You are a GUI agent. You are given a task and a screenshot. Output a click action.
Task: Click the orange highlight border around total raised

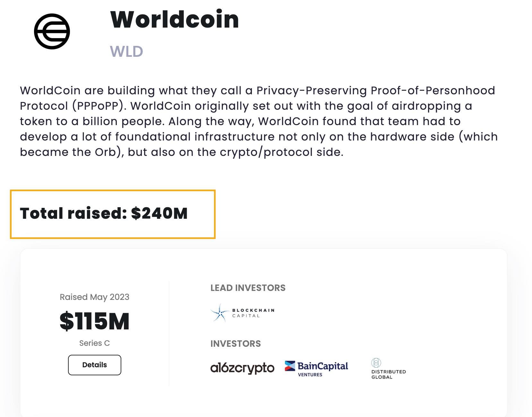coord(113,191)
